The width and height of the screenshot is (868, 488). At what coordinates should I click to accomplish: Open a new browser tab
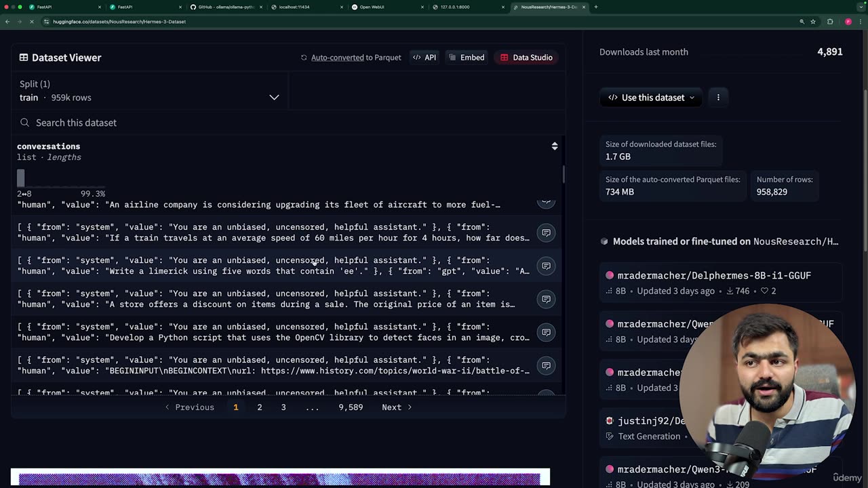coord(596,7)
